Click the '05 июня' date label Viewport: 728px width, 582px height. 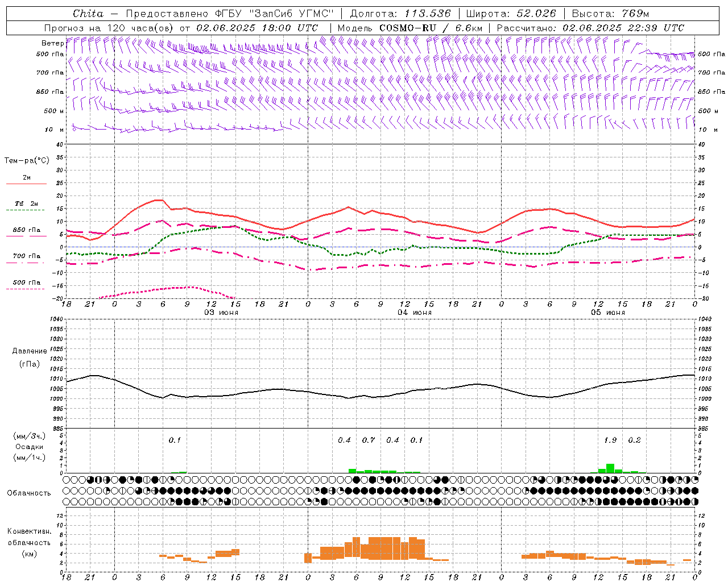coord(608,313)
